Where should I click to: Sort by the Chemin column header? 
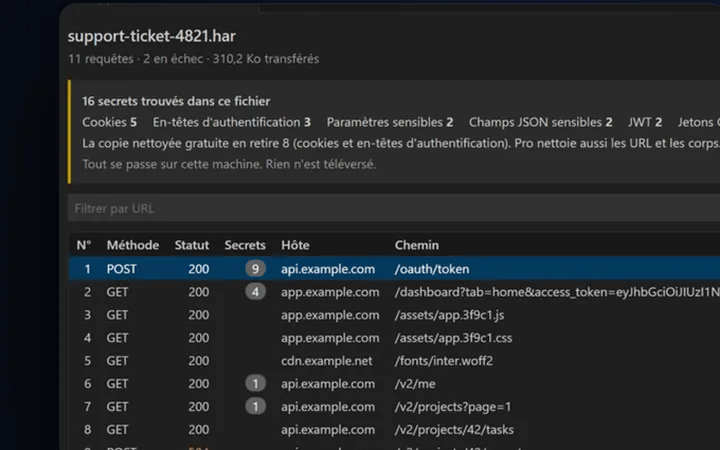pos(416,245)
